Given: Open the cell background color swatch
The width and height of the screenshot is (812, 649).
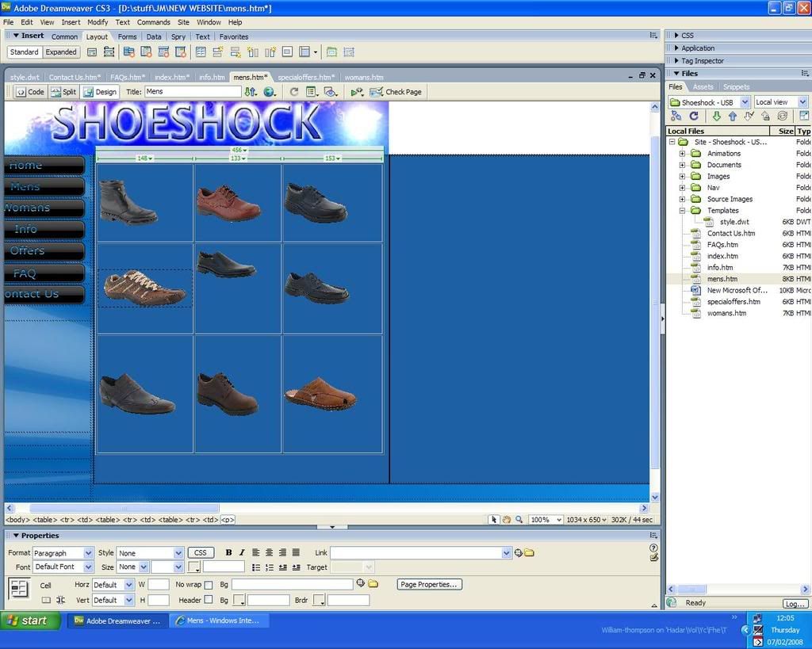Looking at the screenshot, I should click(239, 600).
